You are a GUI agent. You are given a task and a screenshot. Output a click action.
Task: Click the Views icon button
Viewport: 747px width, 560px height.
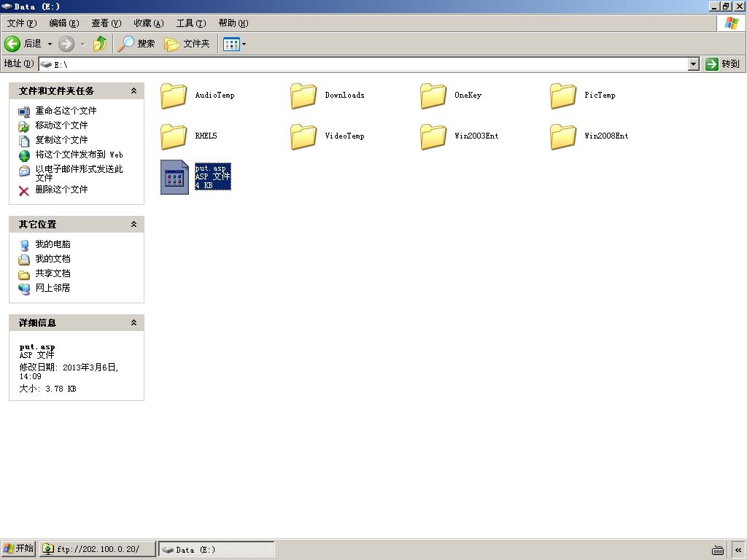tap(231, 44)
